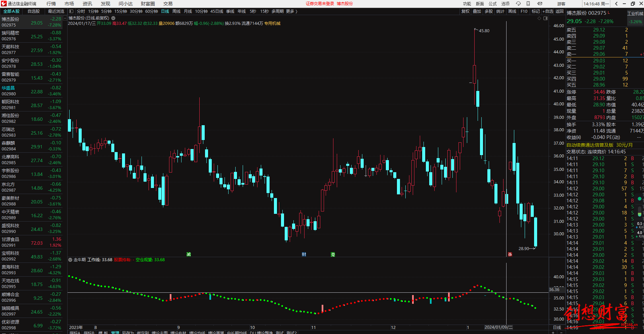The image size is (644, 334).
Task: Click the 通达信 app logo icon
Action: click(x=4, y=4)
